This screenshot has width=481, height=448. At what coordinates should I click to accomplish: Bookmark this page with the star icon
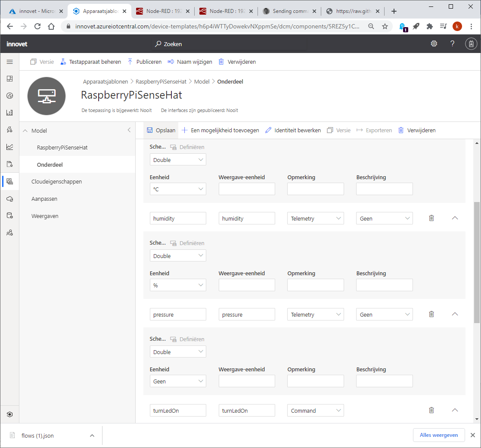(x=385, y=26)
